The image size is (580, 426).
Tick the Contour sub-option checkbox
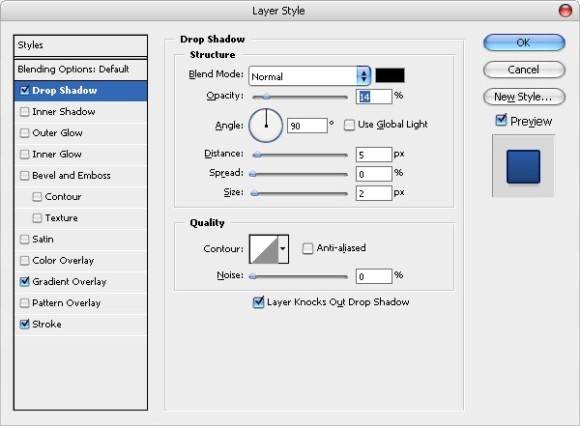pyautogui.click(x=37, y=197)
